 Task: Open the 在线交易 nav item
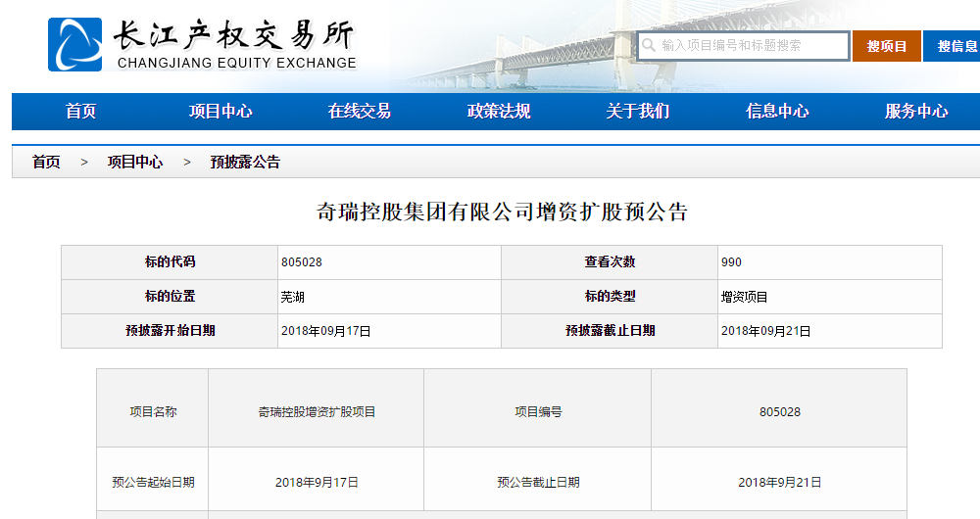pyautogui.click(x=360, y=112)
